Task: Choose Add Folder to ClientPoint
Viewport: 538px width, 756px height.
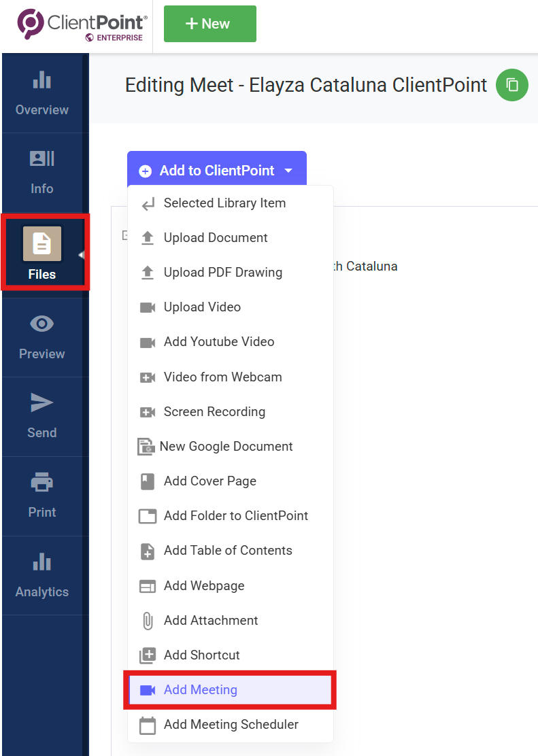Action: (x=230, y=516)
